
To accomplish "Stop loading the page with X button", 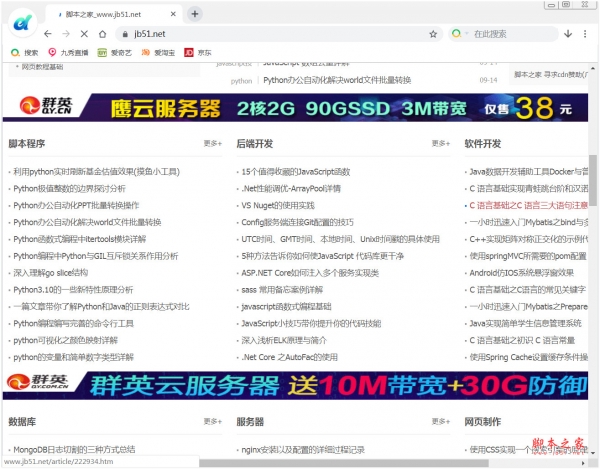I will (x=84, y=34).
